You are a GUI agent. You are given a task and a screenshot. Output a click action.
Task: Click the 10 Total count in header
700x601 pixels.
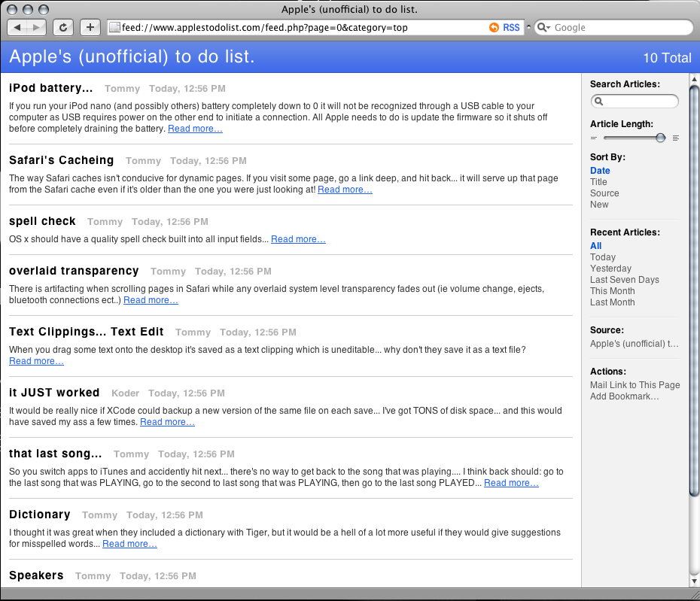667,58
